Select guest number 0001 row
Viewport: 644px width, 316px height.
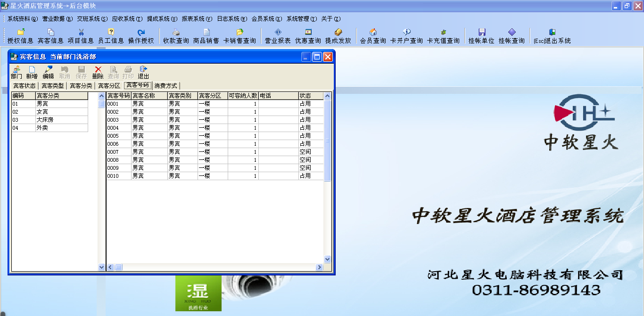pos(215,104)
